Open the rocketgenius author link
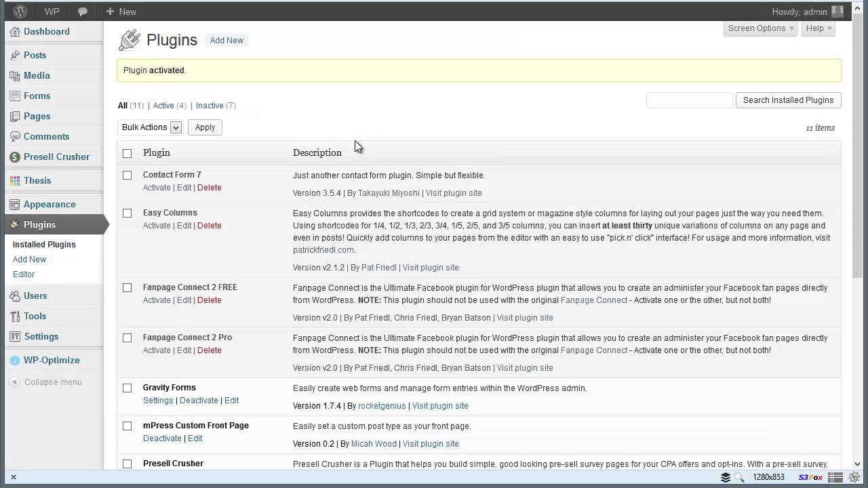This screenshot has height=488, width=868. coord(382,406)
